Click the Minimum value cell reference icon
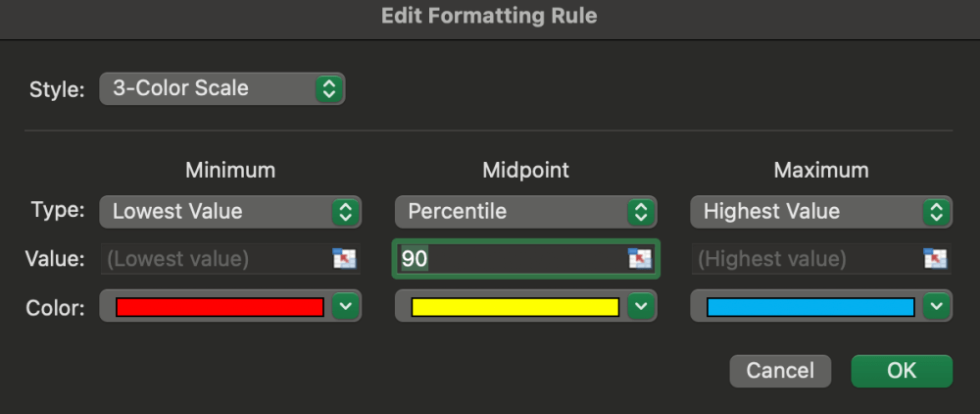The width and height of the screenshot is (980, 414). 344,259
